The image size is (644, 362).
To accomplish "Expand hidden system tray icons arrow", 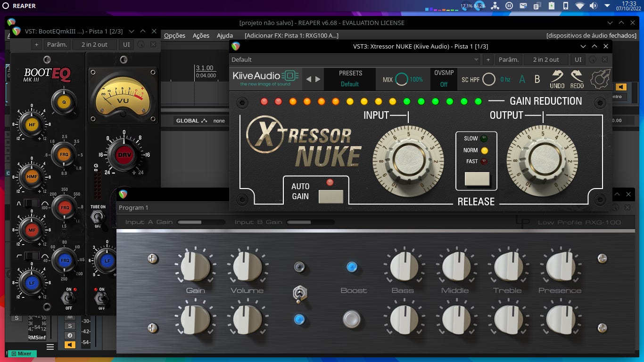I will click(x=606, y=6).
